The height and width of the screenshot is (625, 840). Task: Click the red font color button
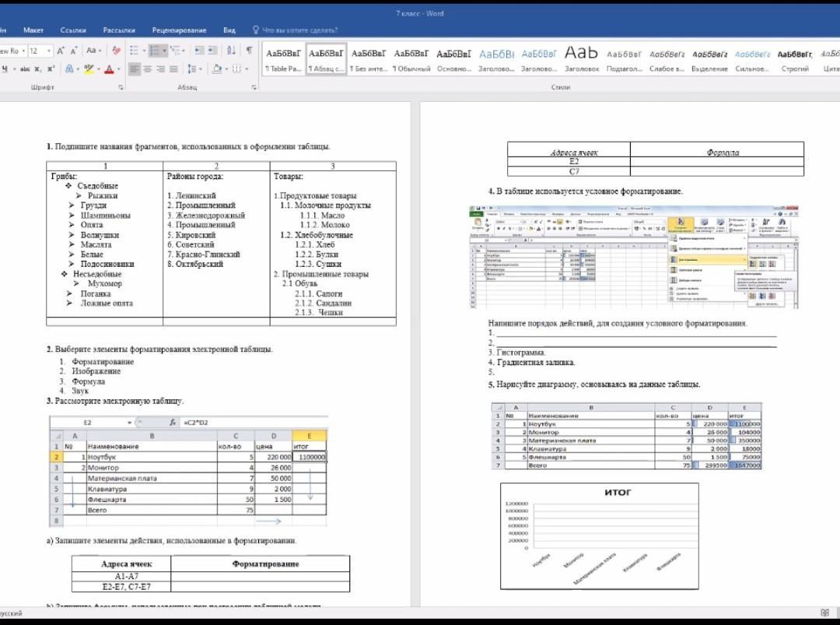[108, 69]
